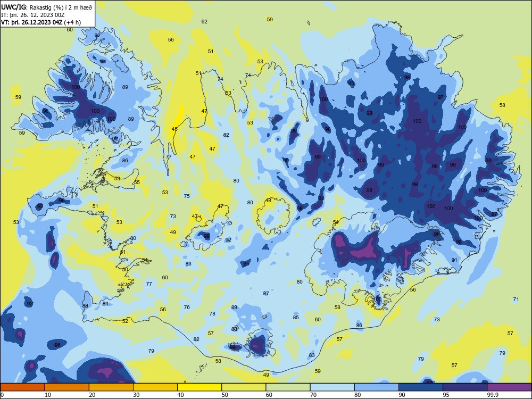Click the amber 20–30 legend swatch
The width and height of the screenshot is (532, 399).
[111, 387]
